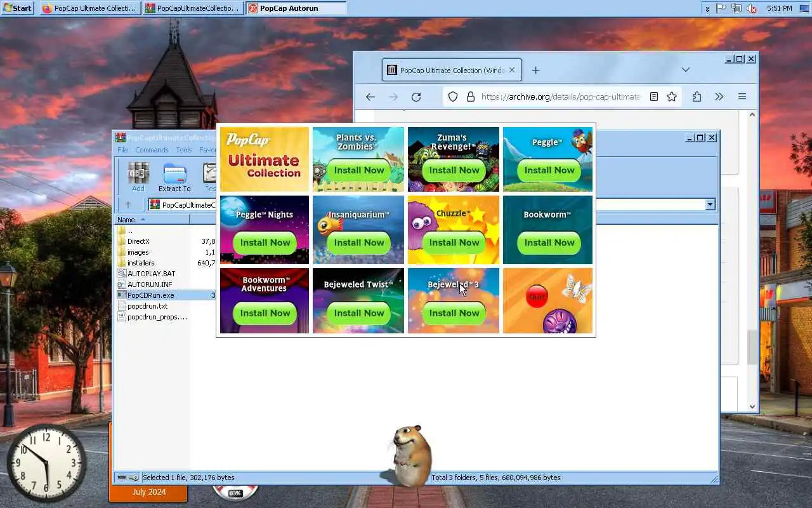Show hidden tray icons chevron

point(707,8)
